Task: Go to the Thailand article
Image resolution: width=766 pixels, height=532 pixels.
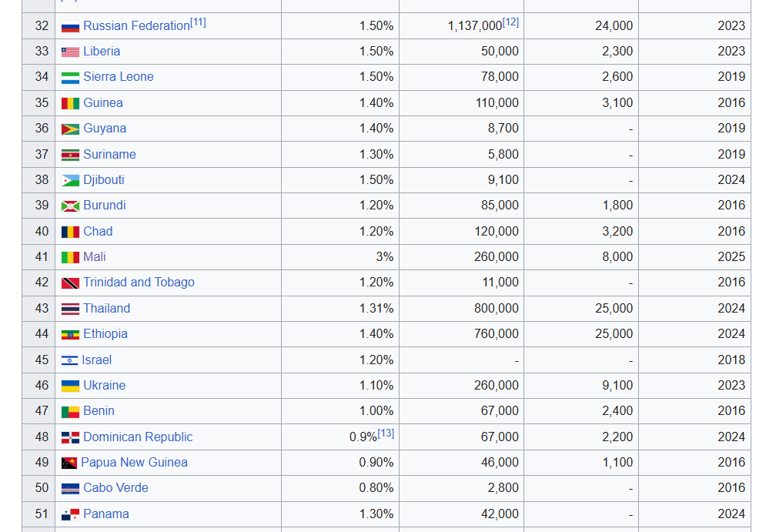Action: 106,309
